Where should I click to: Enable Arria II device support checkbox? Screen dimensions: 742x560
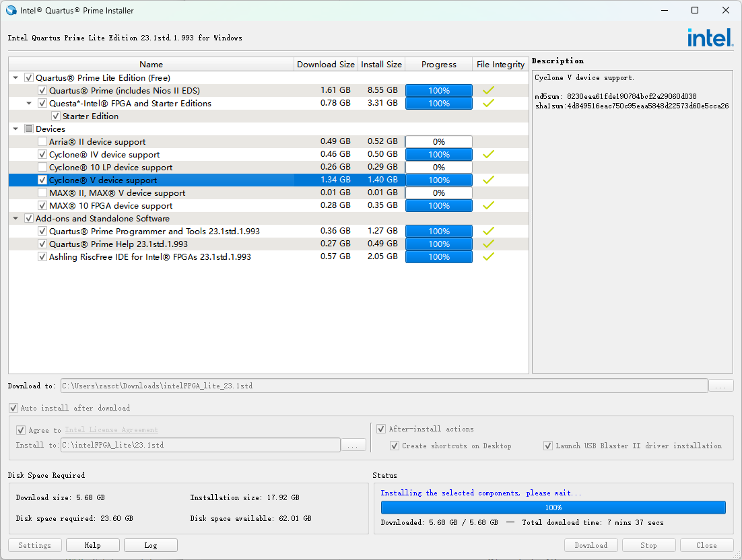(42, 142)
